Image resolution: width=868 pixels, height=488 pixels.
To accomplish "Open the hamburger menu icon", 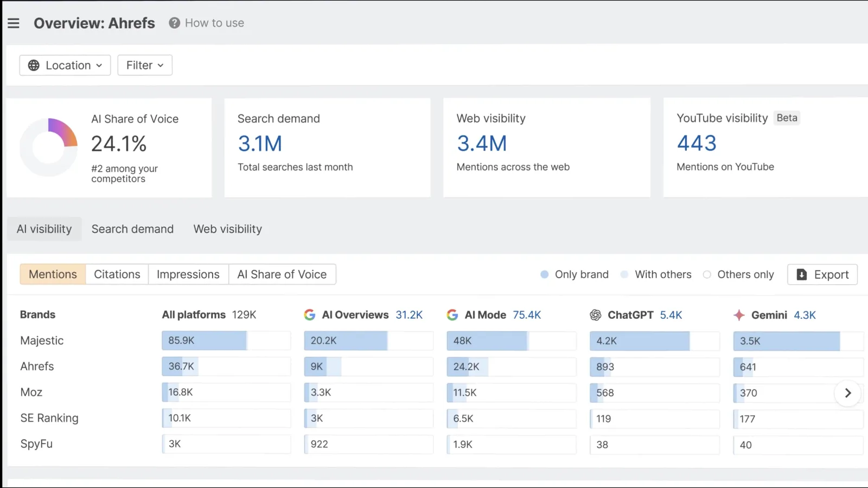I will (x=14, y=23).
